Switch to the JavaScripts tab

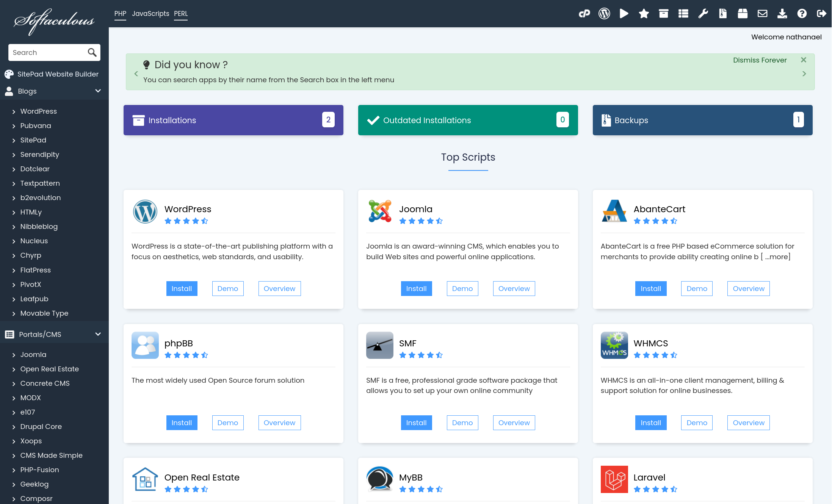coord(150,14)
